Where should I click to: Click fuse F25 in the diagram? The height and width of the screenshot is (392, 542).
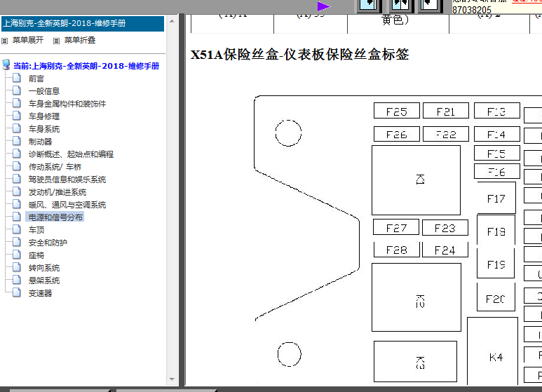point(396,111)
